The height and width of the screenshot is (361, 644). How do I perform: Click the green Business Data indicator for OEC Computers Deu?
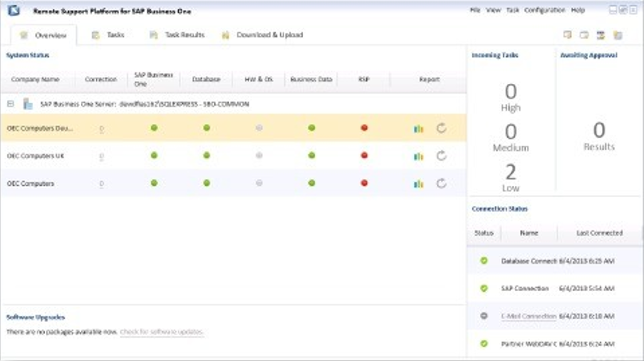311,127
